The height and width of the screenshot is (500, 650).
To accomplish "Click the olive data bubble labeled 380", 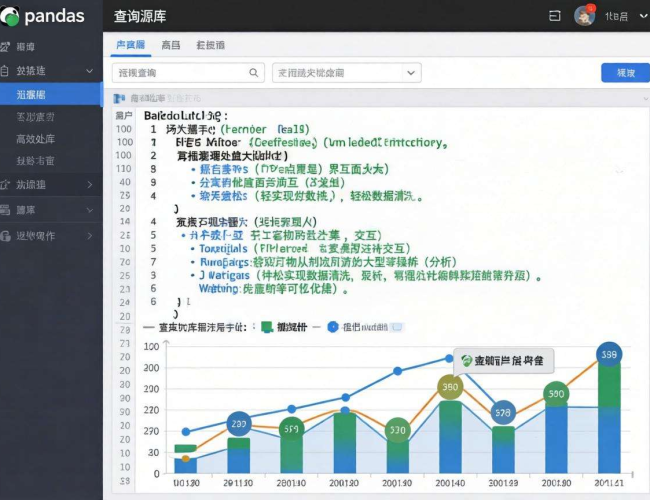I will pyautogui.click(x=450, y=387).
